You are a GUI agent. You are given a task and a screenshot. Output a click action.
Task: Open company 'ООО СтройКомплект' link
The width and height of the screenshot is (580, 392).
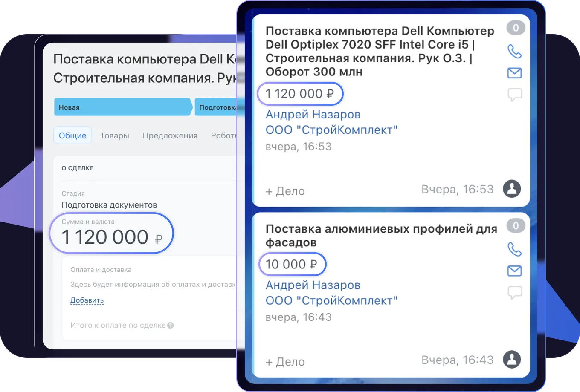click(332, 130)
